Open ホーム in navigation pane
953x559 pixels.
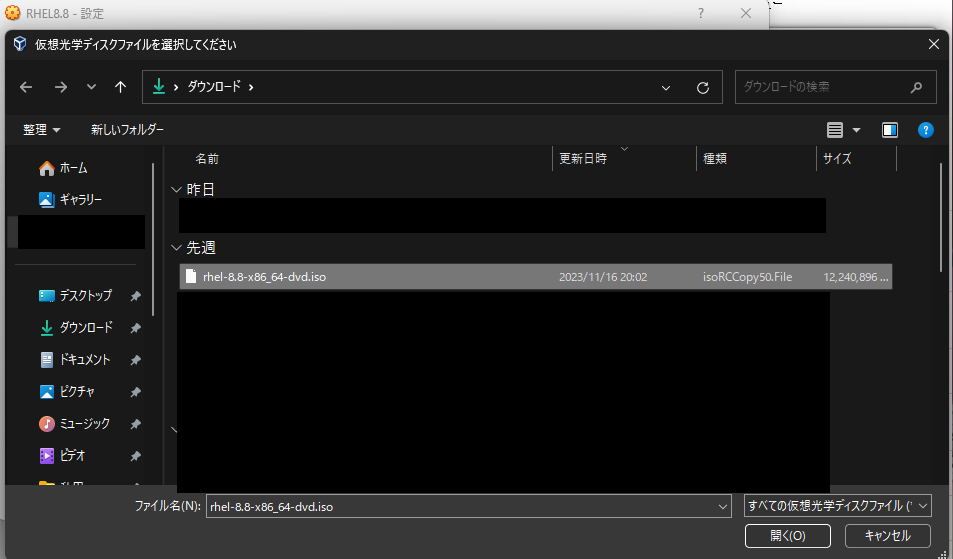click(63, 168)
